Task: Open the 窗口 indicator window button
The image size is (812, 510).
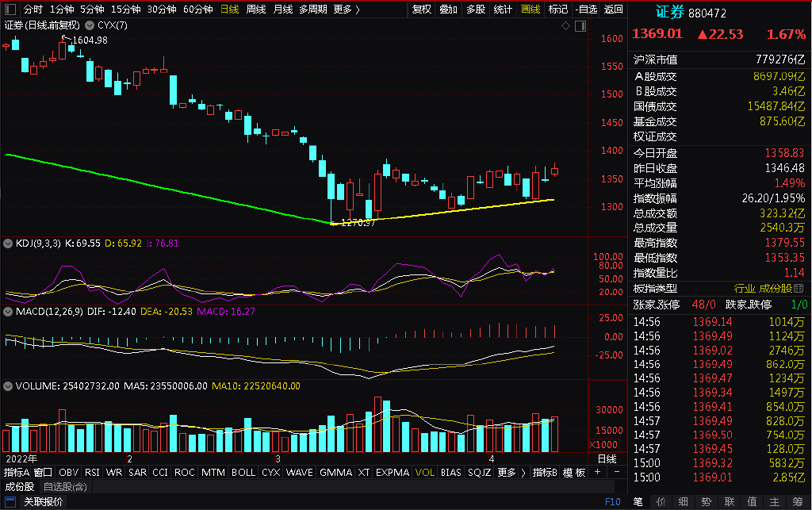Action: click(x=43, y=472)
